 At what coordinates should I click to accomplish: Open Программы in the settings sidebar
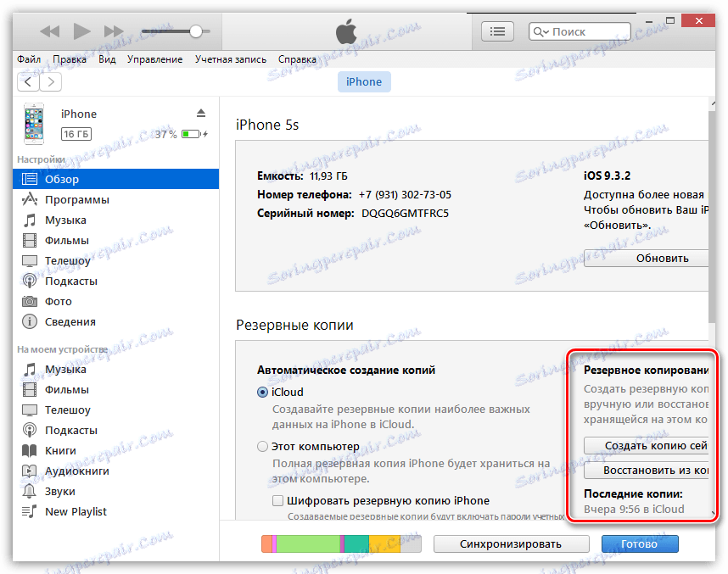(x=115, y=199)
